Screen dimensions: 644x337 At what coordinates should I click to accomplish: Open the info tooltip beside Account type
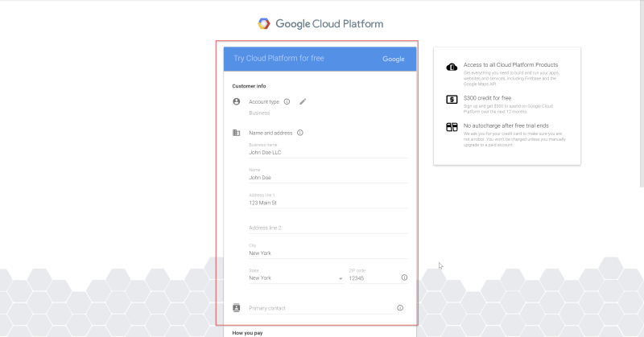pos(287,101)
